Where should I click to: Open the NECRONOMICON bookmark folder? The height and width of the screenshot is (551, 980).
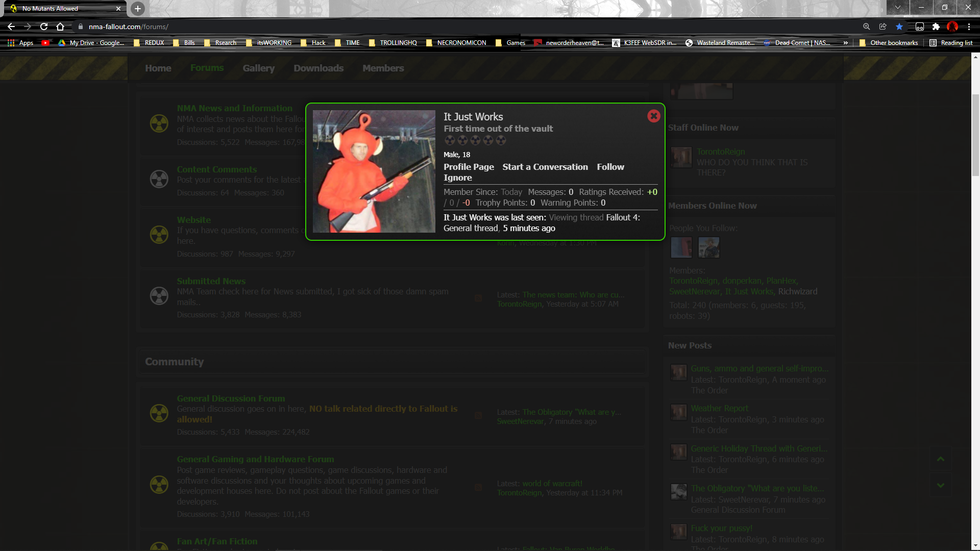(x=456, y=43)
